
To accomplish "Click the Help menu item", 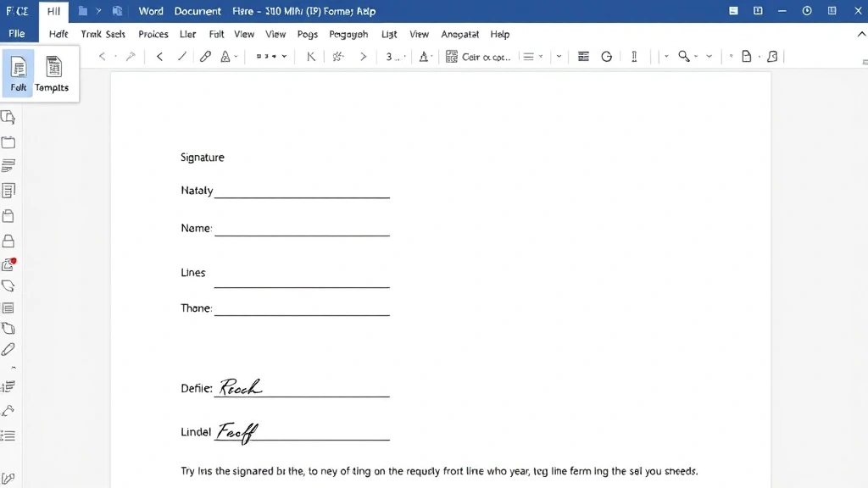I will coord(500,34).
